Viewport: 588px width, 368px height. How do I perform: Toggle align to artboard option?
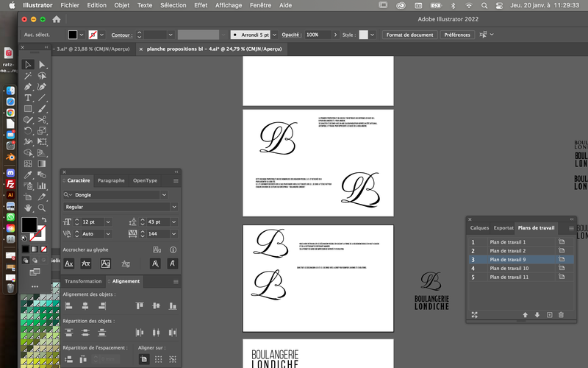(143, 359)
